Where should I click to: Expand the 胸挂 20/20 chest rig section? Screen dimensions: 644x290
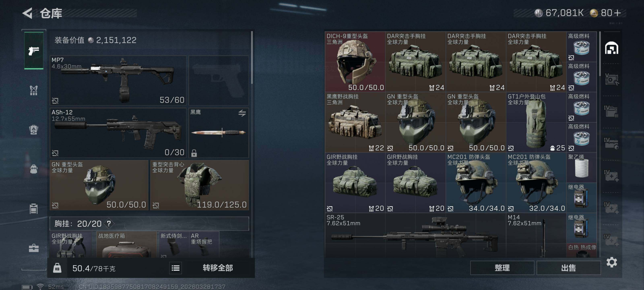tap(149, 224)
